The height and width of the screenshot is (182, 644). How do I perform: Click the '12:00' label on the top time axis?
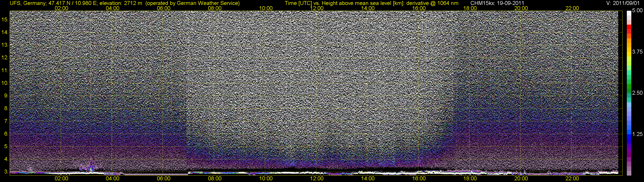pos(317,8)
